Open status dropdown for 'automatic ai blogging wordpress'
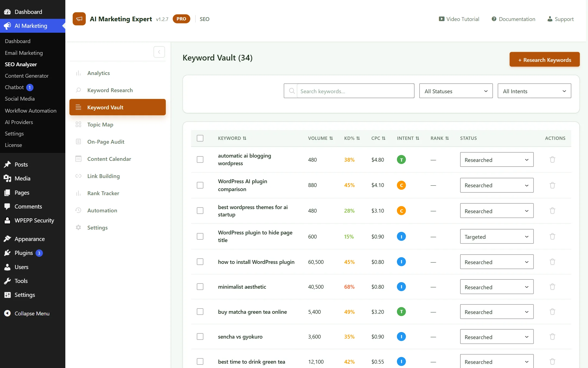This screenshot has height=368, width=588. coord(497,159)
